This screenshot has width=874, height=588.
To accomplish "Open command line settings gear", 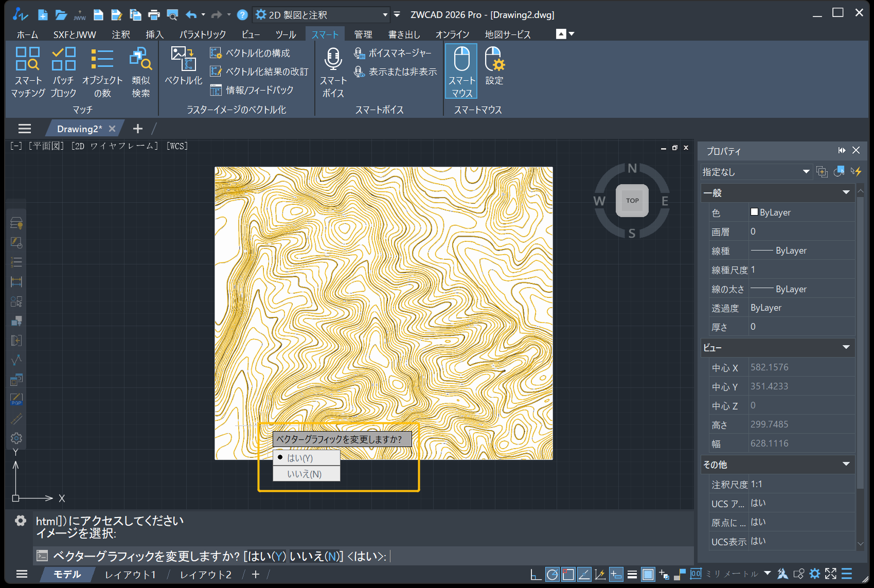I will (21, 521).
